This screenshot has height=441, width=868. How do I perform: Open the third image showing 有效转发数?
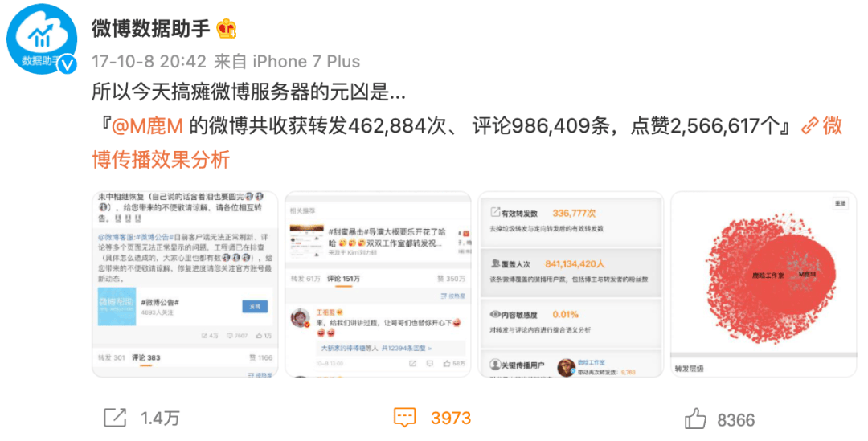(570, 284)
